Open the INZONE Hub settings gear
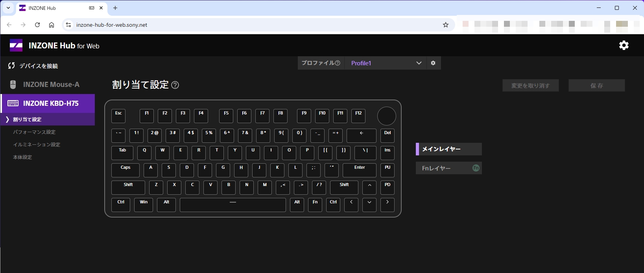The width and height of the screenshot is (644, 273). pos(624,45)
